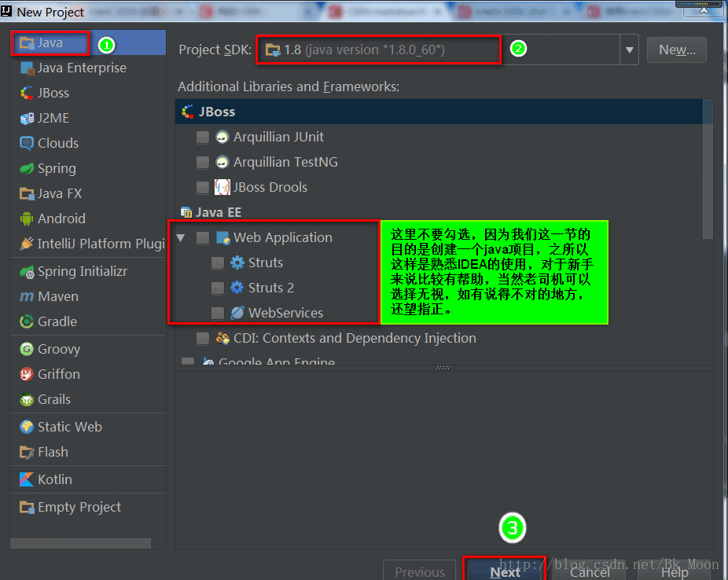Open the Project SDK dropdown arrow
The width and height of the screenshot is (728, 580).
(x=630, y=50)
